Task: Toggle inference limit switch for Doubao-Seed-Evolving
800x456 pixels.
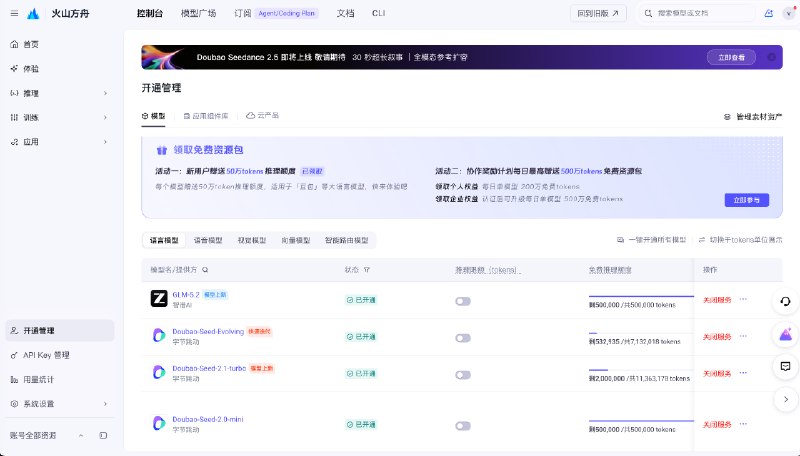Action: (x=463, y=338)
